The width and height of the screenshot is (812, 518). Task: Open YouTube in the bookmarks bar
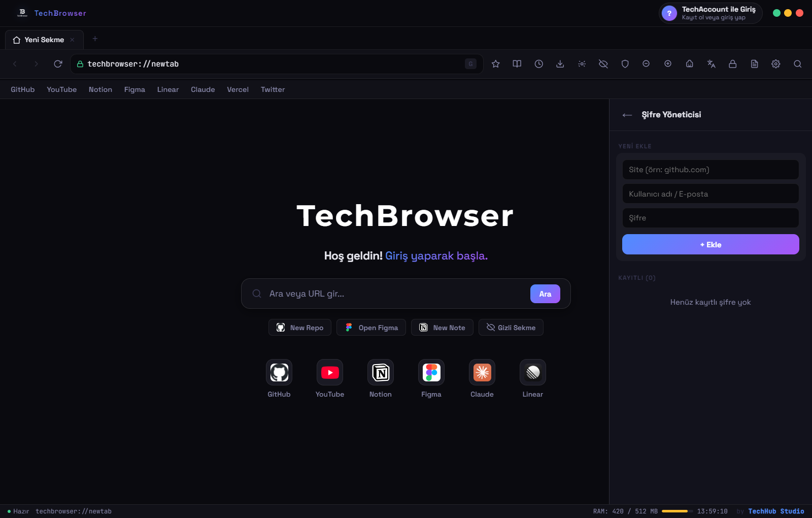[x=62, y=89]
